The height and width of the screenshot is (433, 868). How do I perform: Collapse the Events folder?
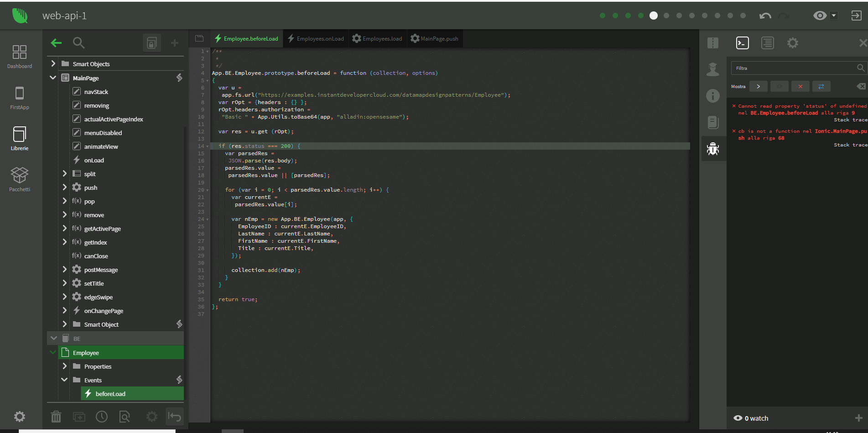tap(64, 380)
